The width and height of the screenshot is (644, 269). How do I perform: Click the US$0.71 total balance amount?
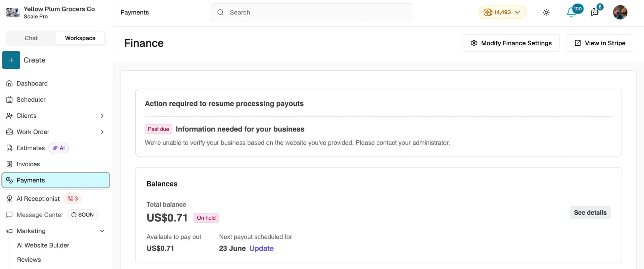click(167, 218)
